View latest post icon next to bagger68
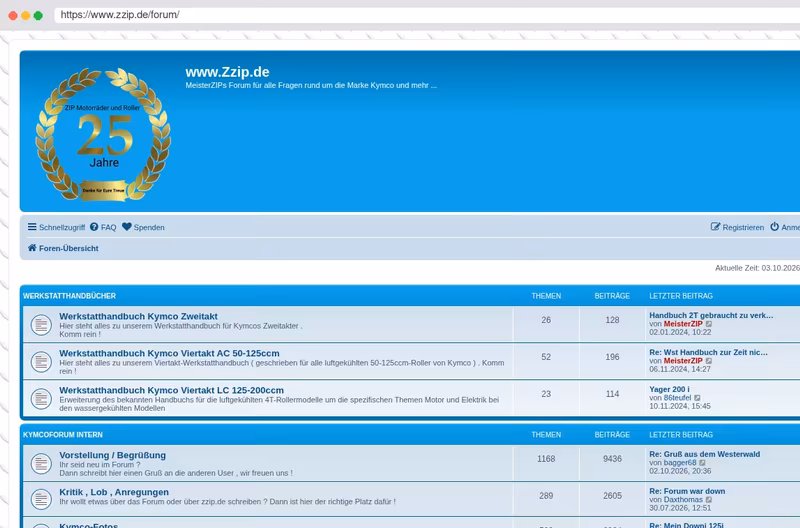 point(703,463)
